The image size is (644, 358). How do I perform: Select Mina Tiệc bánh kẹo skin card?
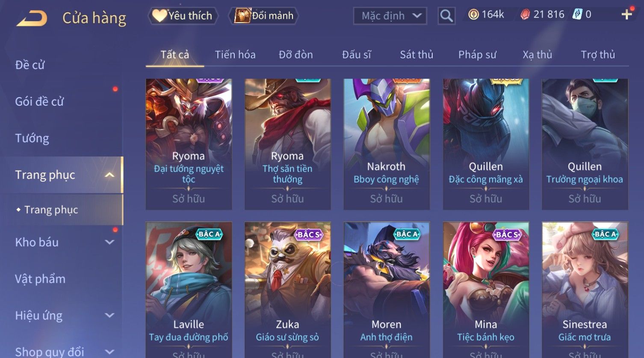pyautogui.click(x=486, y=290)
